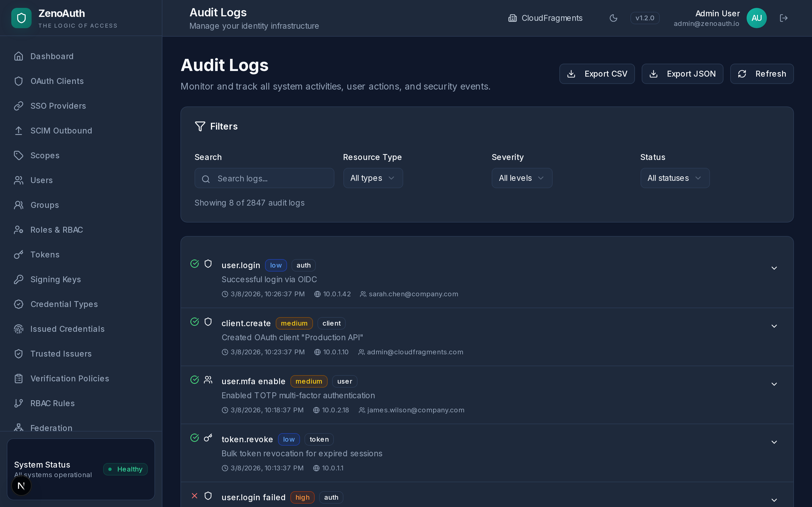Click the ZenoAuth shield logo

(21, 18)
